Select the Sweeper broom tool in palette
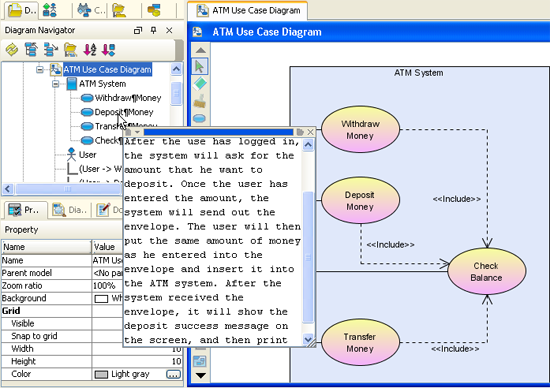 click(x=200, y=101)
